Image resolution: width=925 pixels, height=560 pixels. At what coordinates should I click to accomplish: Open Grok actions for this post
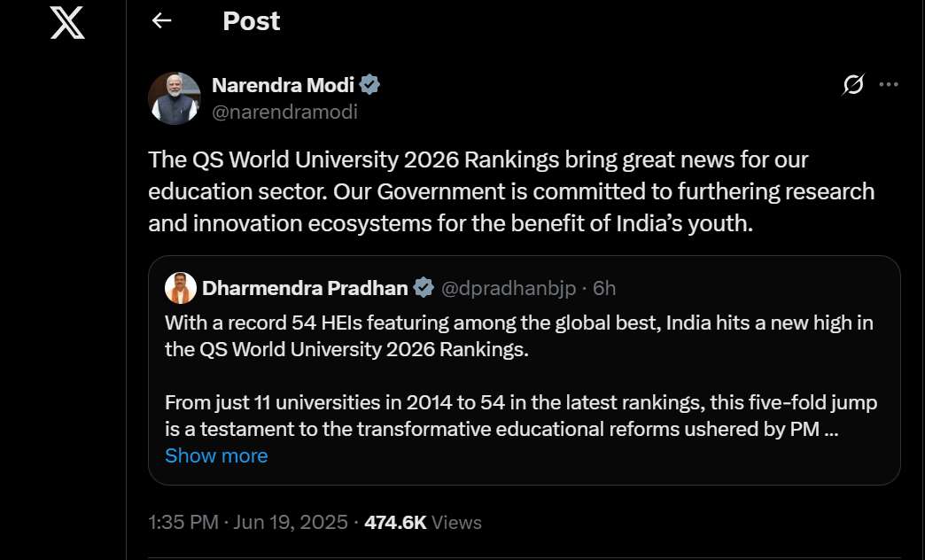pyautogui.click(x=852, y=84)
